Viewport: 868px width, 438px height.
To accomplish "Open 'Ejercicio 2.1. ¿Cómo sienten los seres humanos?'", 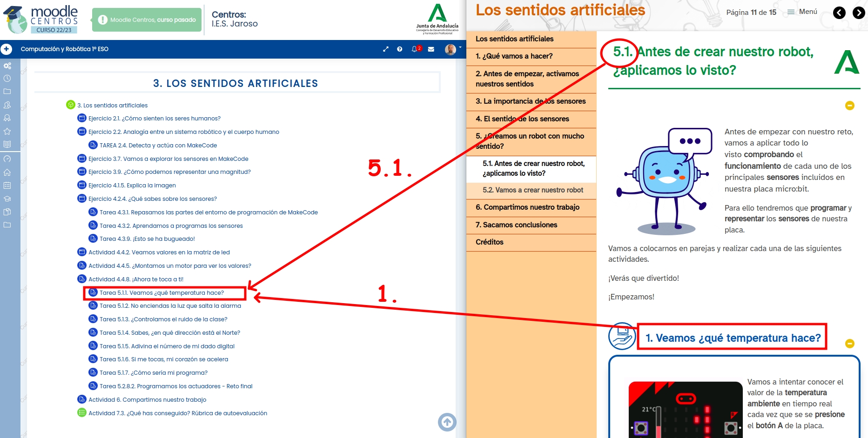I will coord(155,119).
